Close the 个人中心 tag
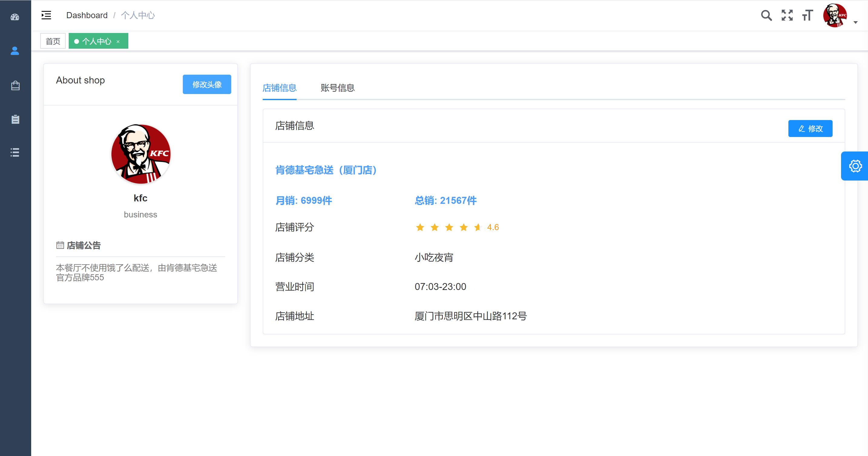The width and height of the screenshot is (868, 456). [118, 41]
